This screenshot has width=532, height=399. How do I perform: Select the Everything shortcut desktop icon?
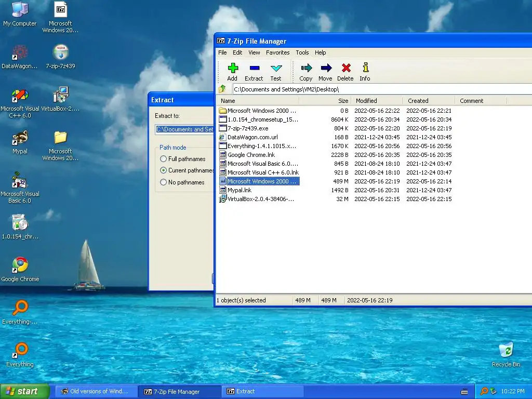pos(20,355)
